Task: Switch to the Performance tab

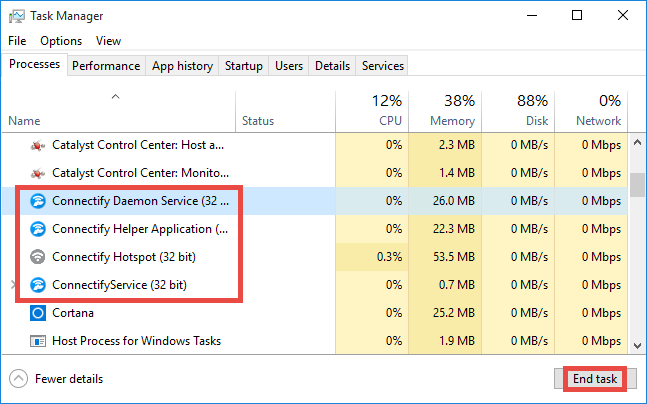Action: [x=106, y=66]
